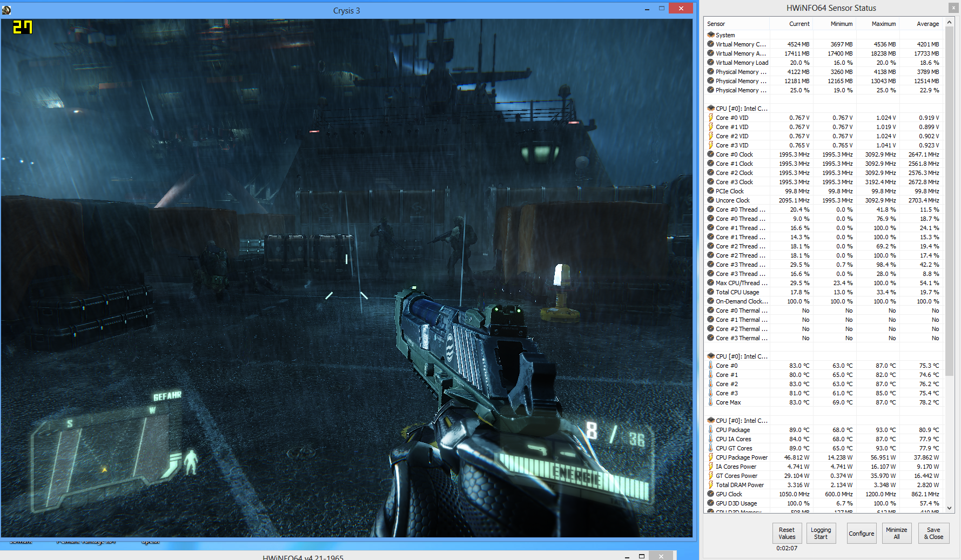Image resolution: width=961 pixels, height=560 pixels.
Task: Click the System group icon
Action: tap(711, 35)
